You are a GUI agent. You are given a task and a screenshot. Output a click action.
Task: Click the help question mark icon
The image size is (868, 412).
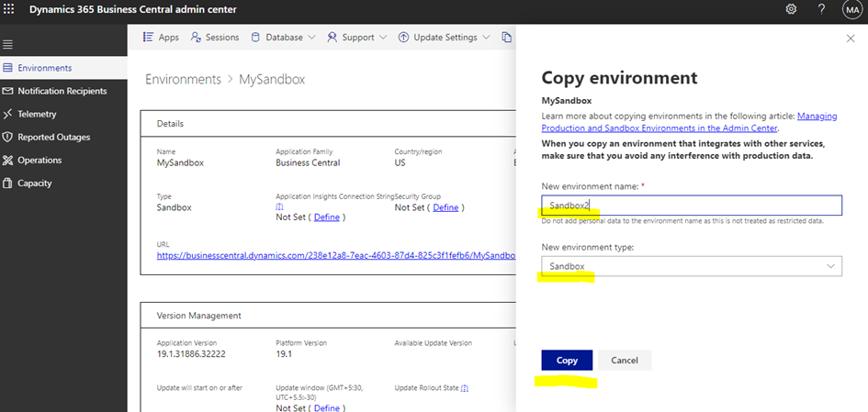(821, 9)
